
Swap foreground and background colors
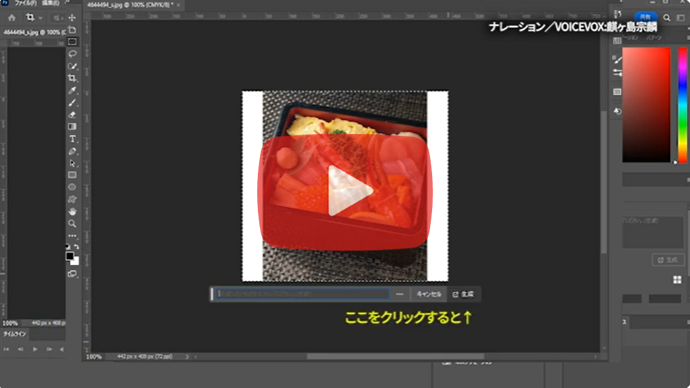pyautogui.click(x=77, y=247)
